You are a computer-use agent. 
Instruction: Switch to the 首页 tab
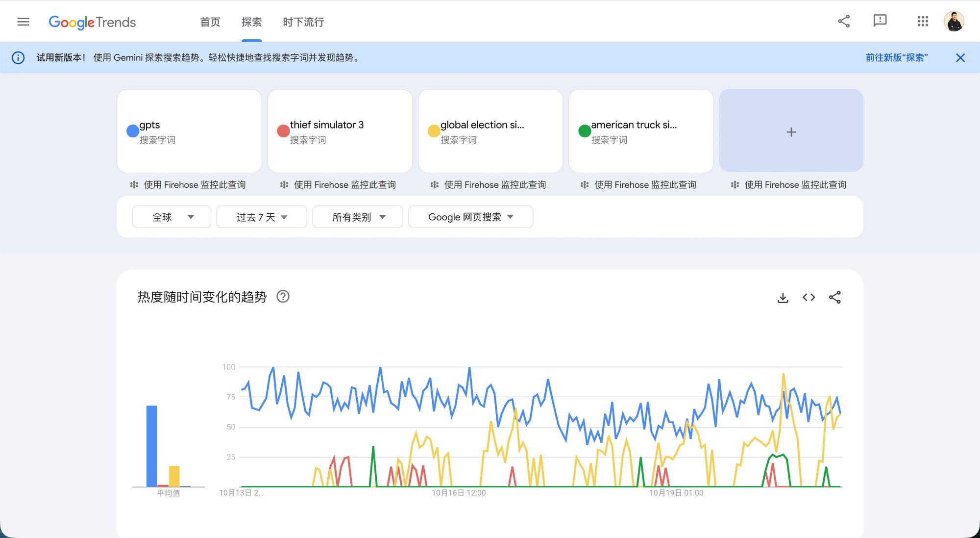point(210,22)
